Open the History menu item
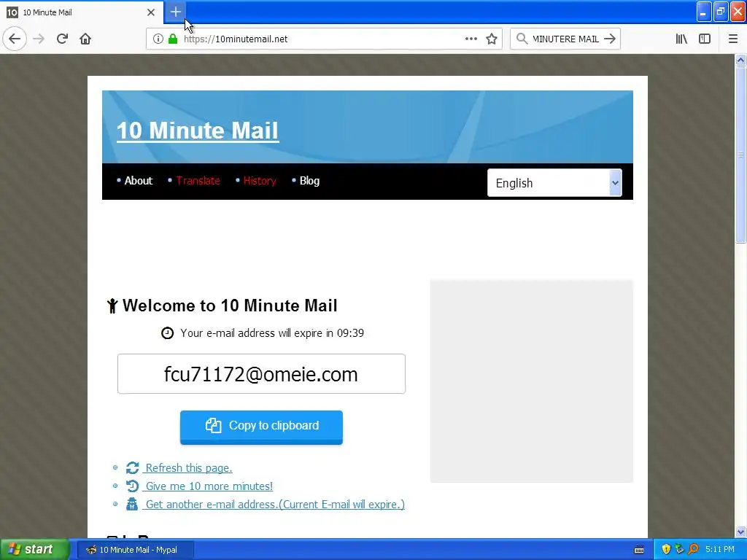Viewport: 747px width, 560px height. pyautogui.click(x=260, y=181)
